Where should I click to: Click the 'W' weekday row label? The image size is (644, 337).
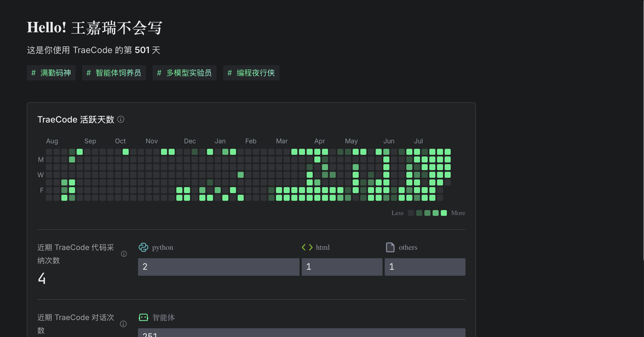pyautogui.click(x=41, y=175)
